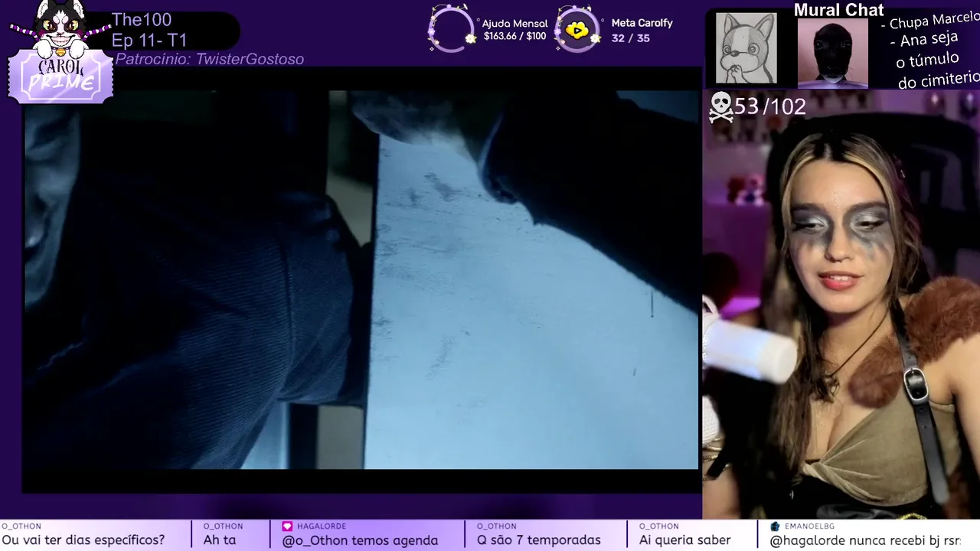980x551 pixels.
Task: Open the dog sketch thumbnail in Mural Chat
Action: [x=746, y=48]
